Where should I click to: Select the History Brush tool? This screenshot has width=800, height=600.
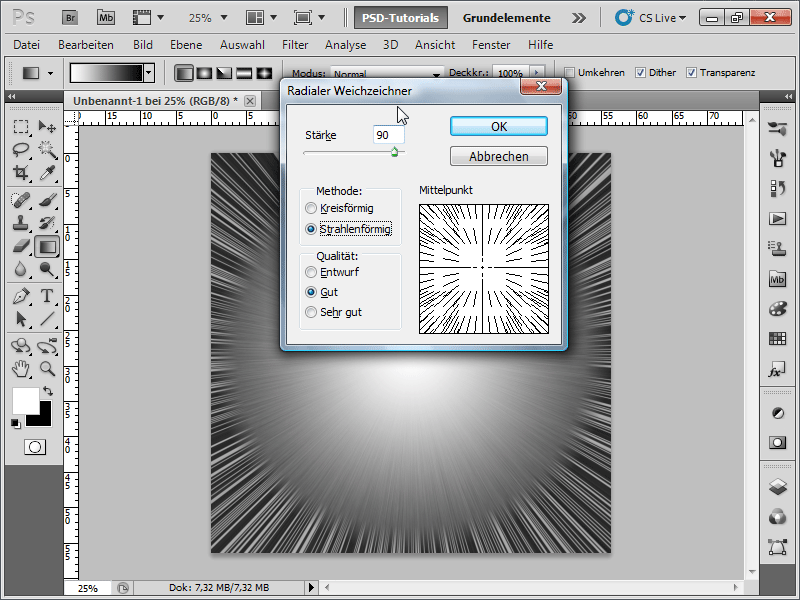[47, 223]
